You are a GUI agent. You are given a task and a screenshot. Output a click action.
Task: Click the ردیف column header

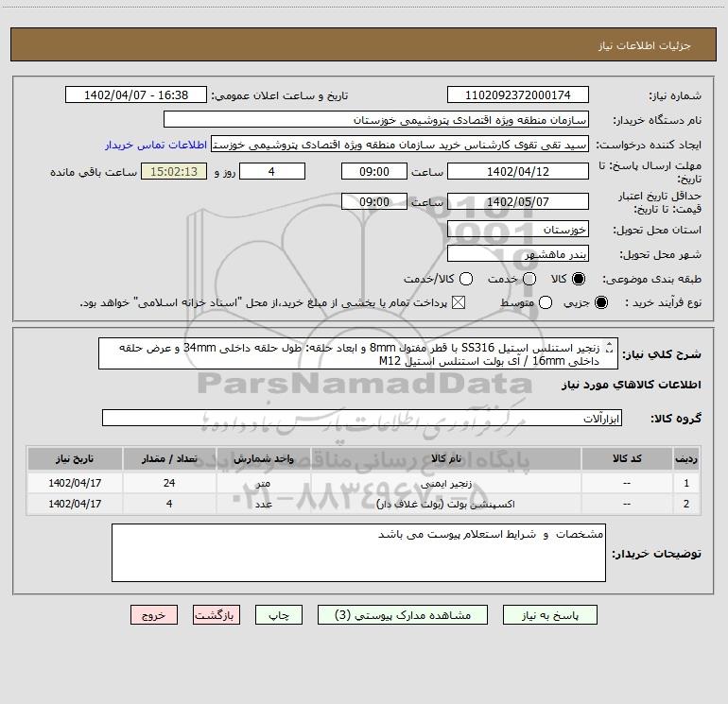point(686,459)
